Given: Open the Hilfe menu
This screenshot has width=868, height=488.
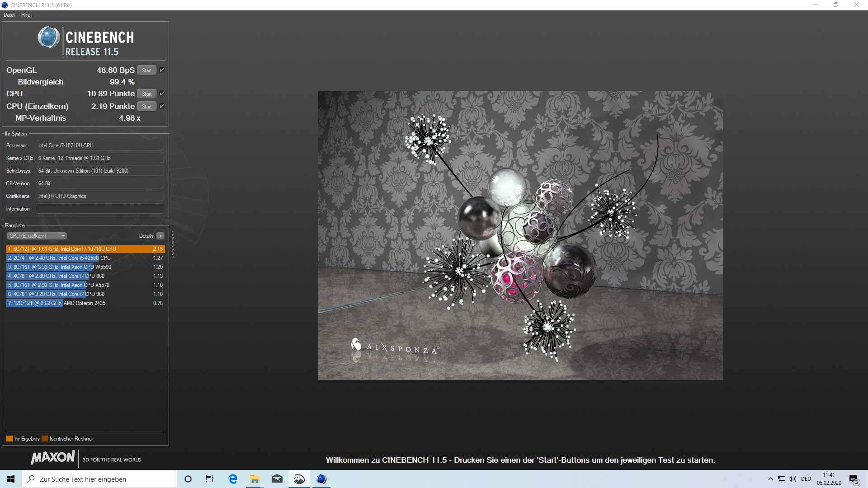Looking at the screenshot, I should [x=26, y=15].
